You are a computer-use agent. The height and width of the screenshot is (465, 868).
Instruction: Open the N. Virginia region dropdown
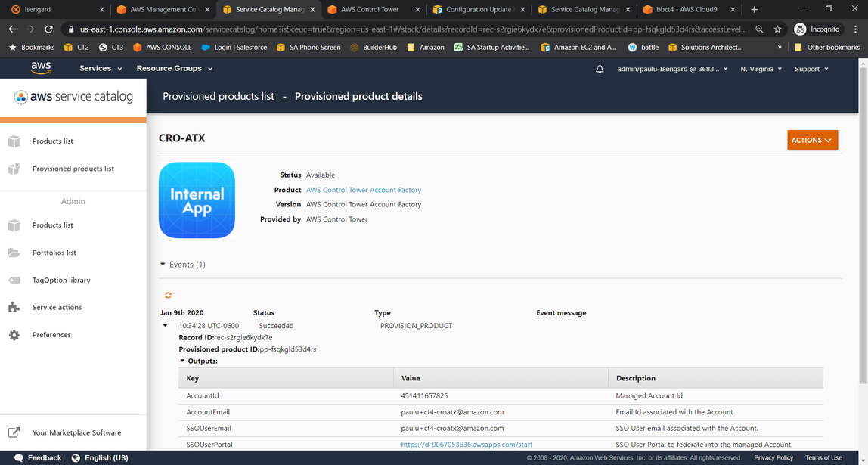(761, 70)
